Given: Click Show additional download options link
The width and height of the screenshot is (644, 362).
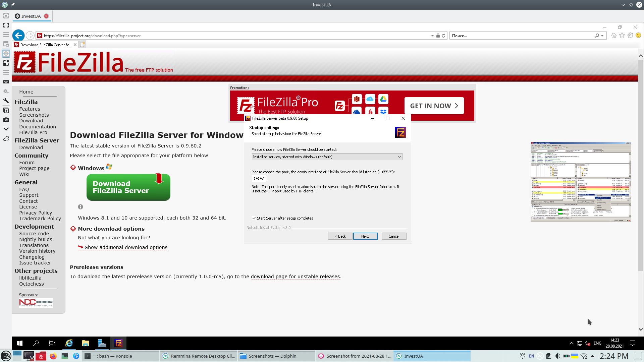Looking at the screenshot, I should (126, 247).
